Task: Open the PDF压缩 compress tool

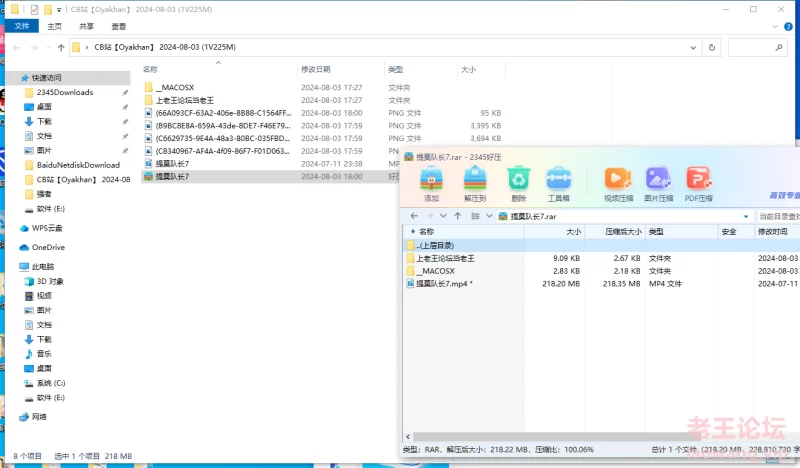Action: [x=698, y=182]
